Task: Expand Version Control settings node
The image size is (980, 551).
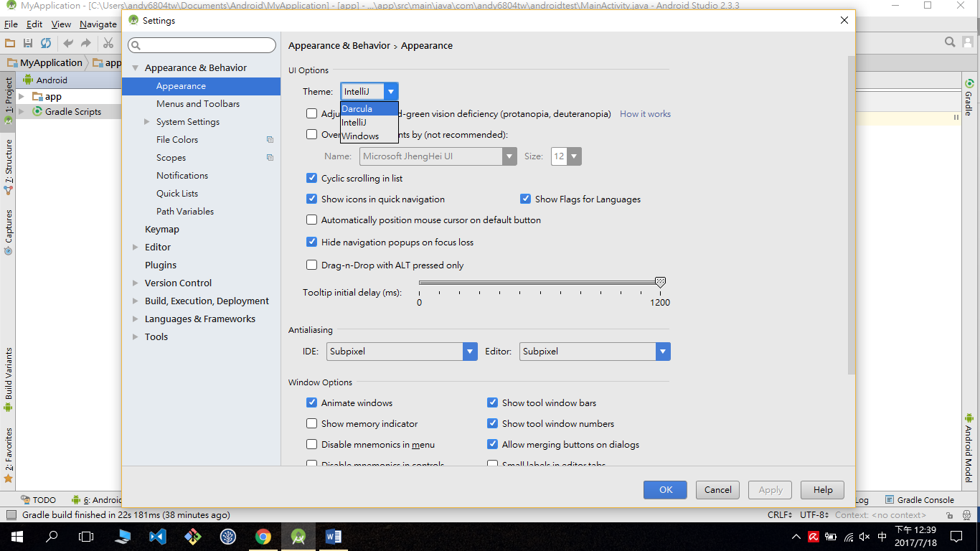Action: pos(135,283)
